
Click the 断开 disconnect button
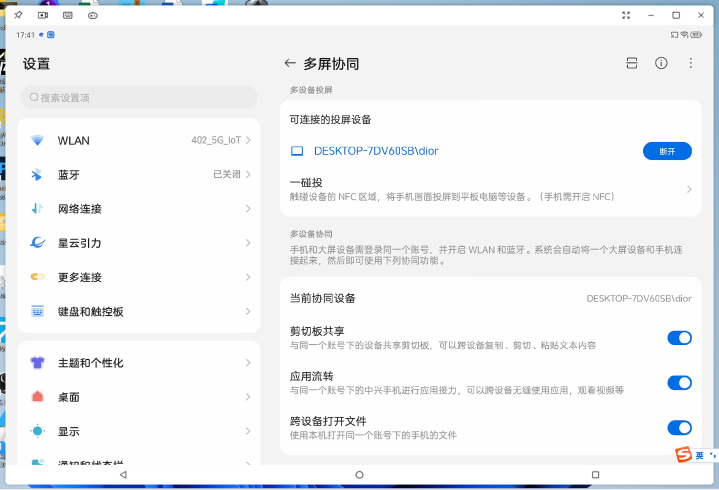click(x=666, y=151)
